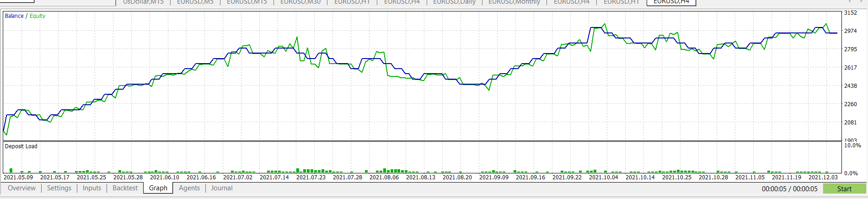Click the 2021.10.14 date label
Image resolution: width=868 pixels, height=199 pixels.
click(640, 177)
